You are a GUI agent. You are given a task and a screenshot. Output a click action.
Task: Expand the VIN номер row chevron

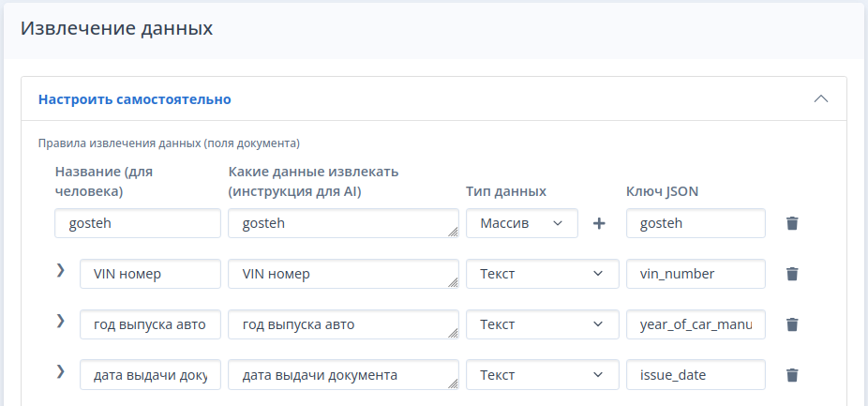click(61, 271)
